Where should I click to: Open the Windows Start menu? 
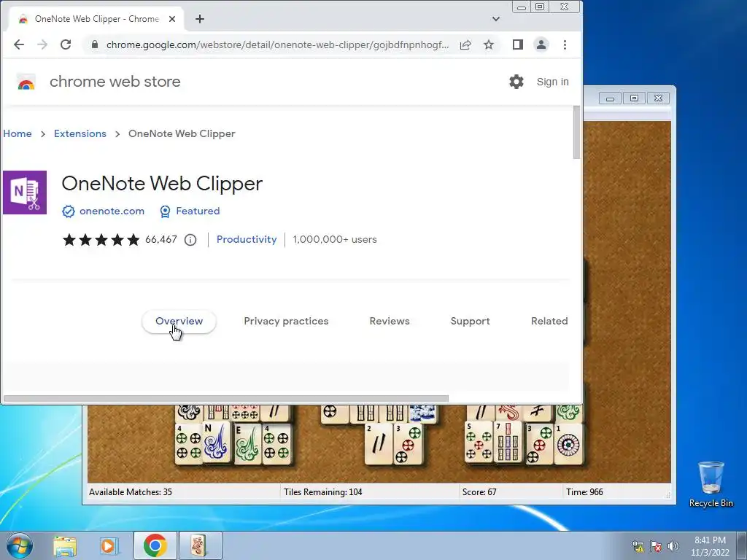point(20,545)
